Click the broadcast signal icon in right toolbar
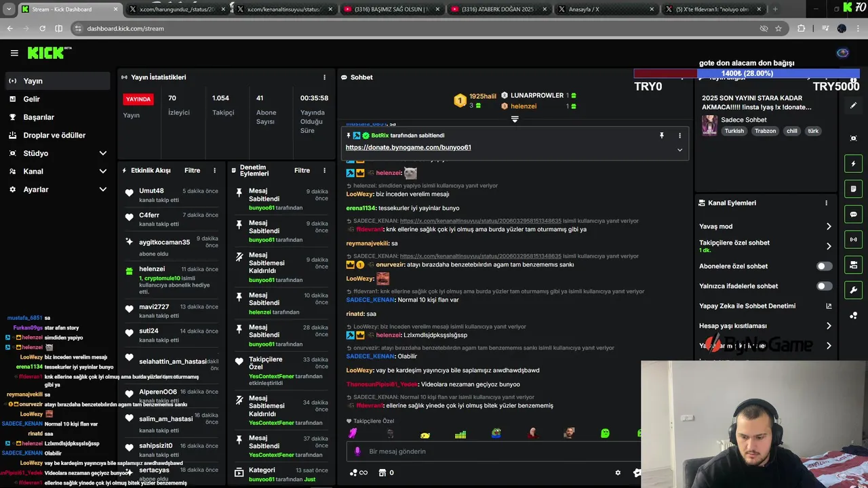 (x=853, y=239)
